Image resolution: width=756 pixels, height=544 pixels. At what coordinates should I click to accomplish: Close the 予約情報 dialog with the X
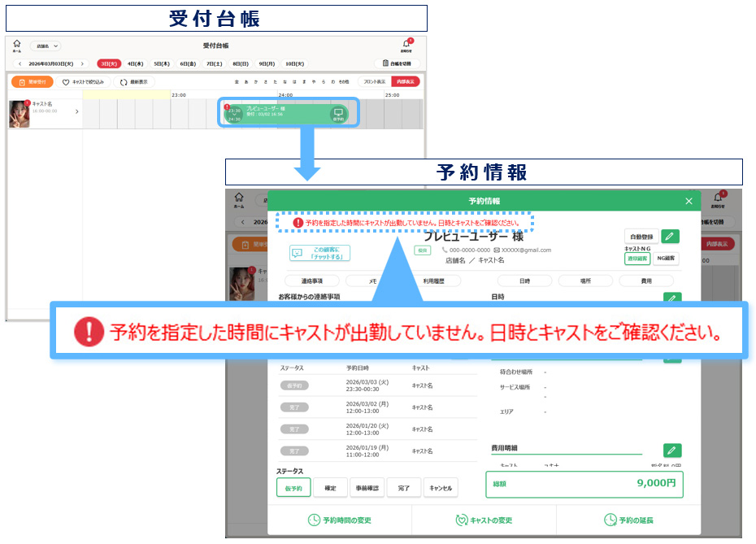pyautogui.click(x=689, y=201)
